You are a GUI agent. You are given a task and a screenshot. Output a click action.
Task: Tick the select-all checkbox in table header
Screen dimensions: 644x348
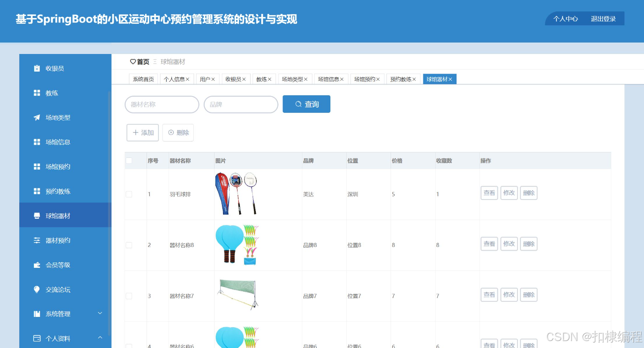click(x=129, y=161)
